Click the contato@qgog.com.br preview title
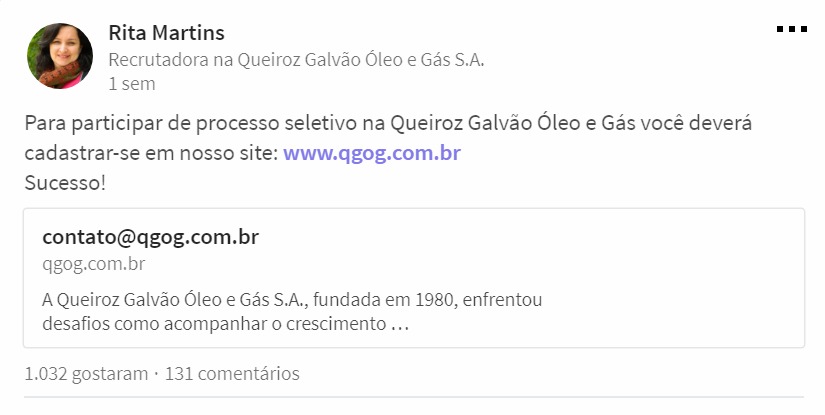Viewport: 825px width, 415px height. tap(150, 237)
